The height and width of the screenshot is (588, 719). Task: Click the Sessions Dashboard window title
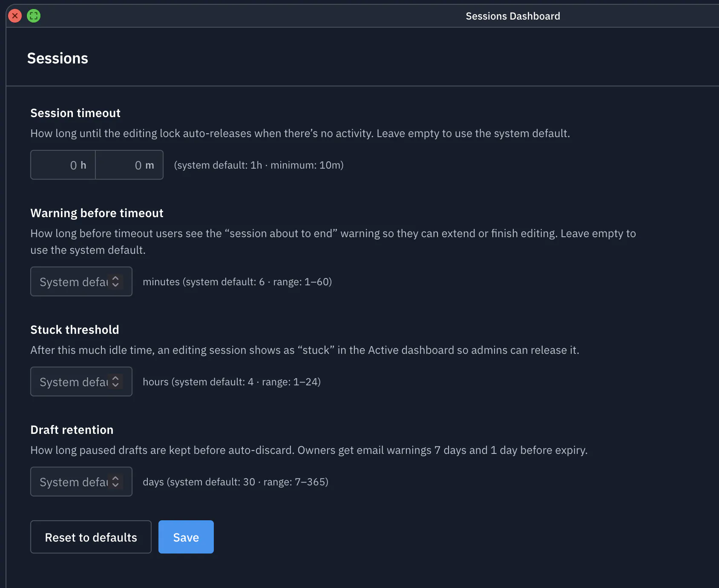[x=513, y=16]
